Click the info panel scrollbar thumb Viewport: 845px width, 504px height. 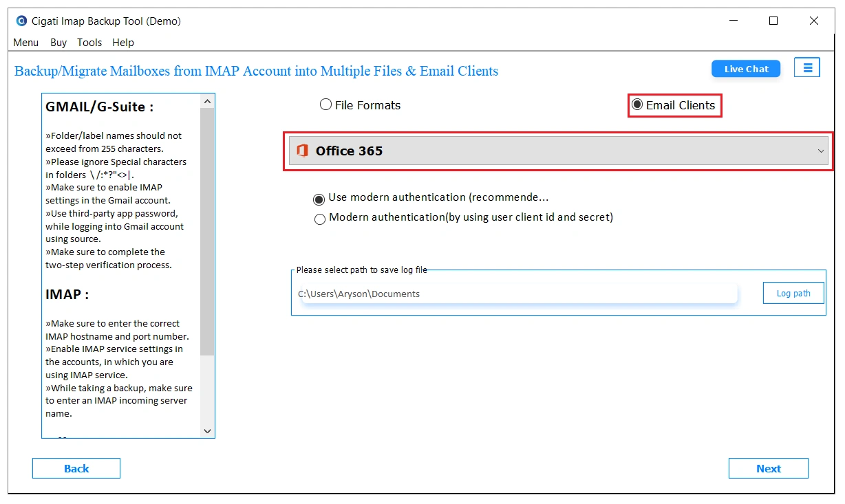[207, 232]
